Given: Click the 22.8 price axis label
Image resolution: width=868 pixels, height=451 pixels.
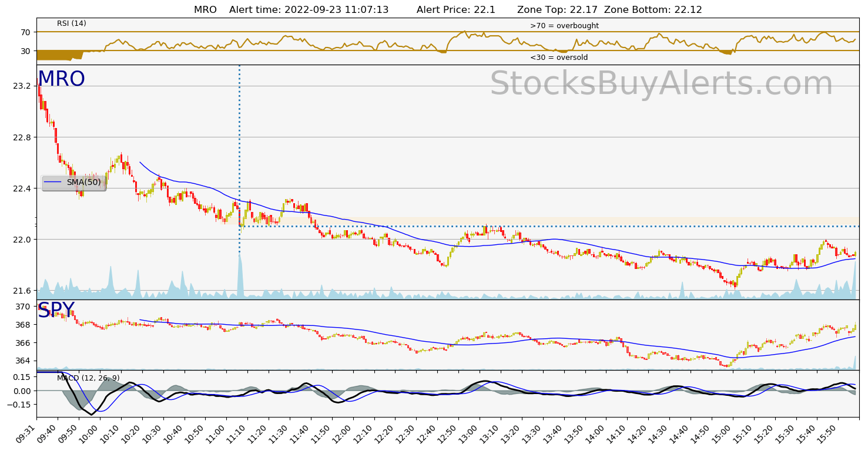Looking at the screenshot, I should click(x=23, y=137).
